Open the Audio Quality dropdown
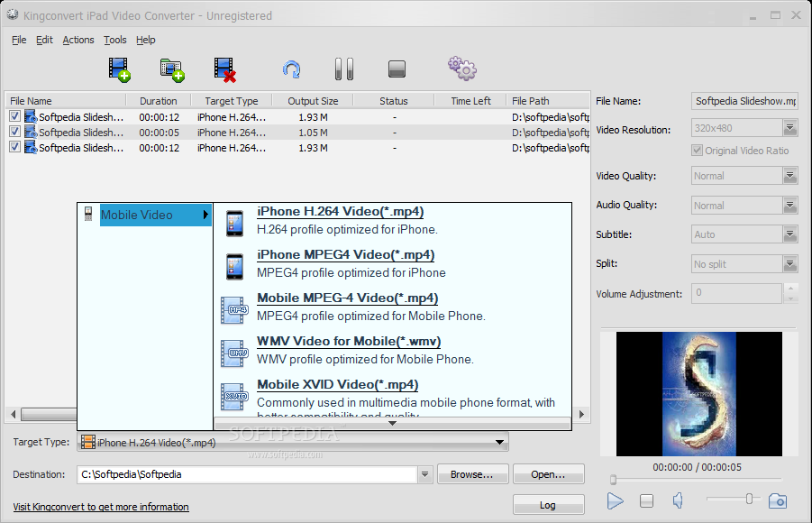This screenshot has width=812, height=523. [x=789, y=206]
